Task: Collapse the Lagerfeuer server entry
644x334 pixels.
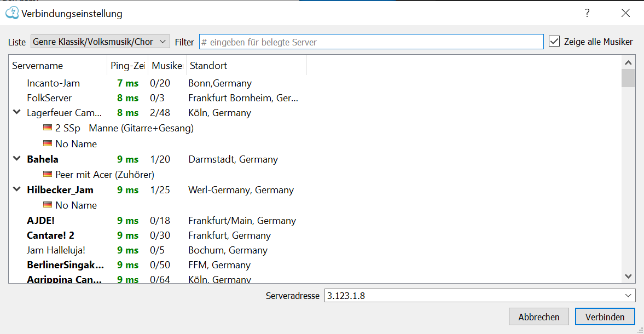Action: pos(16,113)
